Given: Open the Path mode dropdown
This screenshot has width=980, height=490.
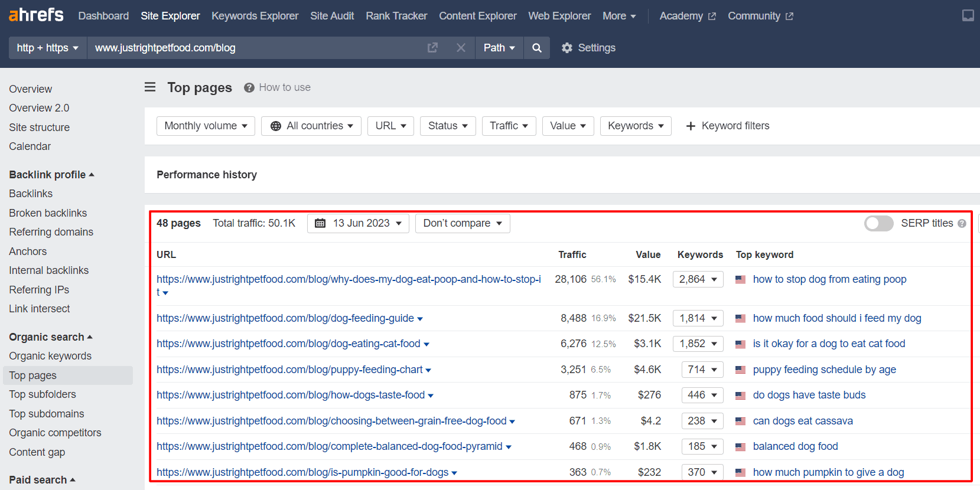Looking at the screenshot, I should click(499, 48).
